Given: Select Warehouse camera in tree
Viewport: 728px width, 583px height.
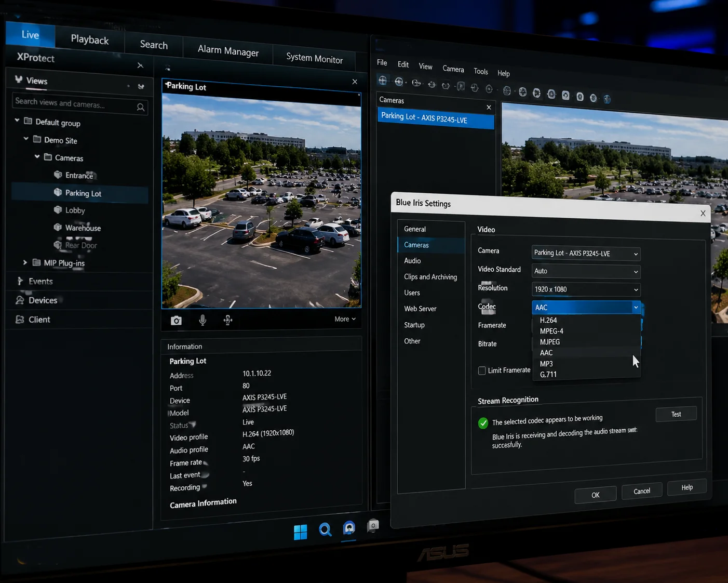Looking at the screenshot, I should [x=83, y=228].
